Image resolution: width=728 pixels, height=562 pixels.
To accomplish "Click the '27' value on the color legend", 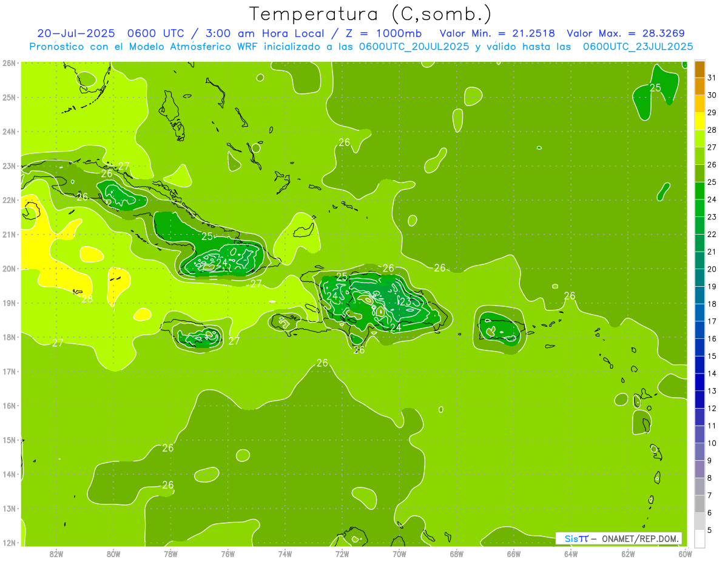I will click(712, 147).
